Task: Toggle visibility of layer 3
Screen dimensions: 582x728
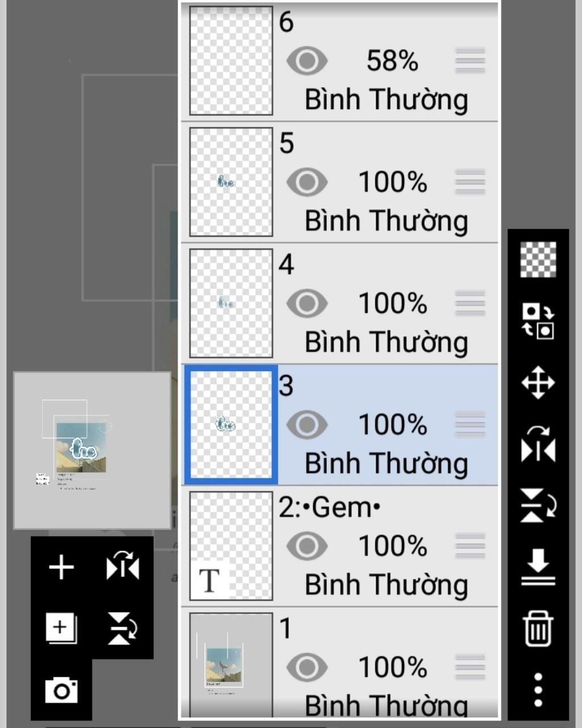Action: click(x=307, y=425)
